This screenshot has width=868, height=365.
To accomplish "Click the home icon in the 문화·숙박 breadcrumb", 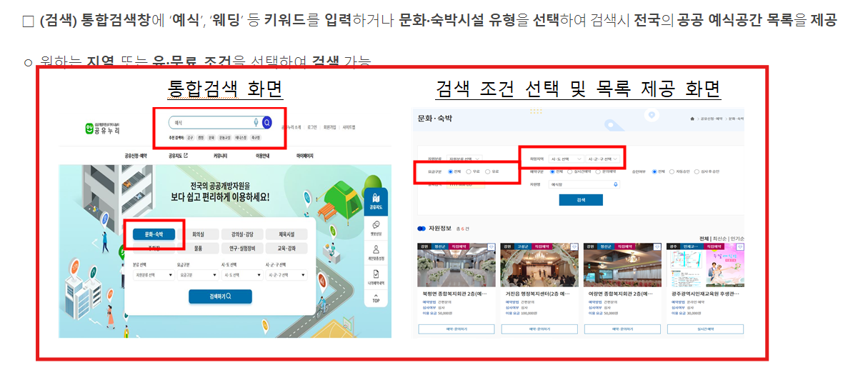I will pyautogui.click(x=692, y=119).
